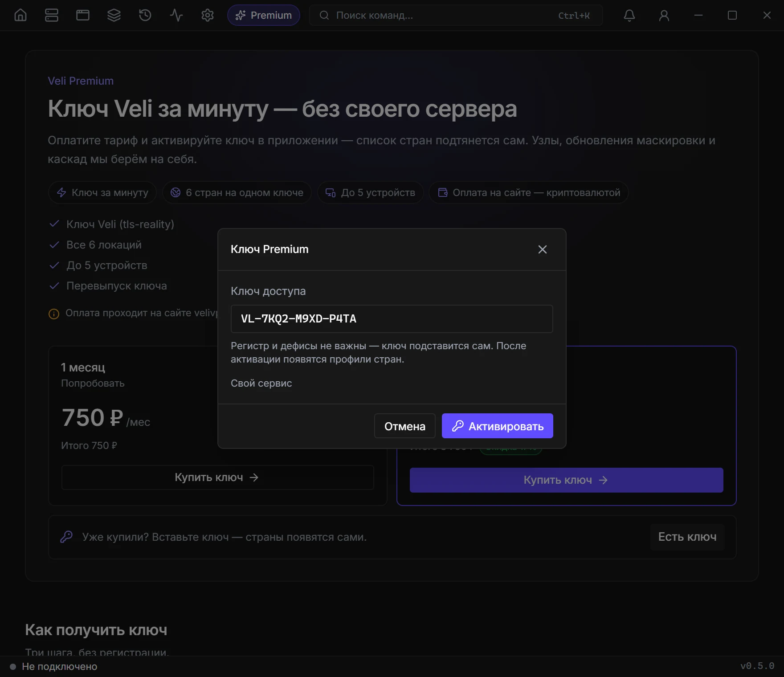Screen dimensions: 784x677
Task: Open the servers icon in top bar
Action: (x=52, y=15)
